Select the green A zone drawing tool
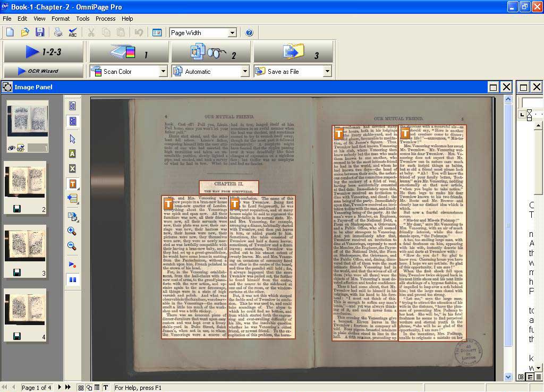 pos(72,154)
